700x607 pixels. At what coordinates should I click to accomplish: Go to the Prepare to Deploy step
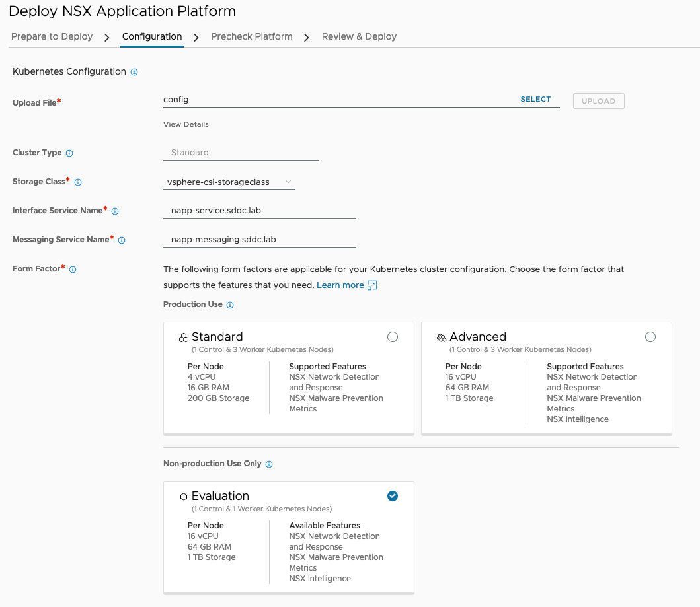(52, 36)
